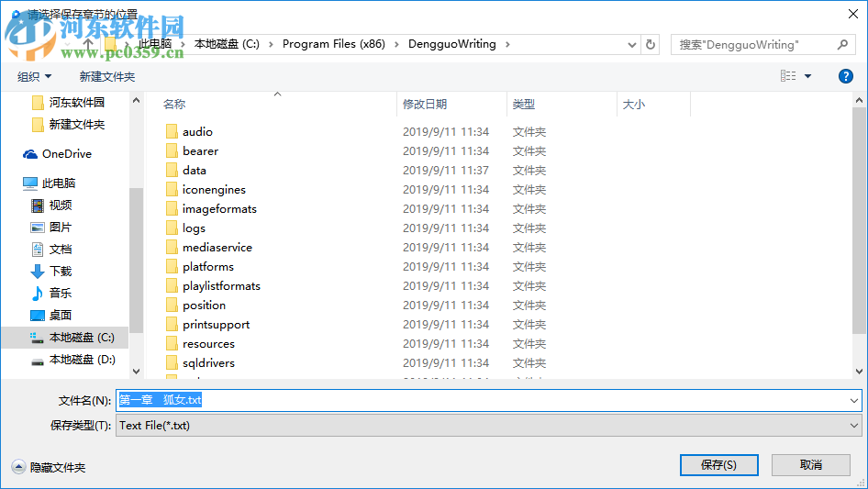The height and width of the screenshot is (489, 868).
Task: Open the help question mark icon
Action: (845, 76)
